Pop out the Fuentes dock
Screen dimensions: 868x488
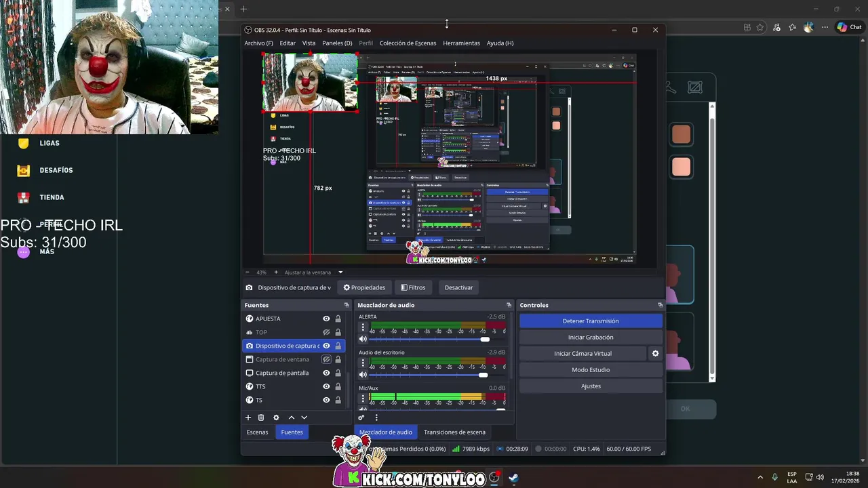point(347,305)
